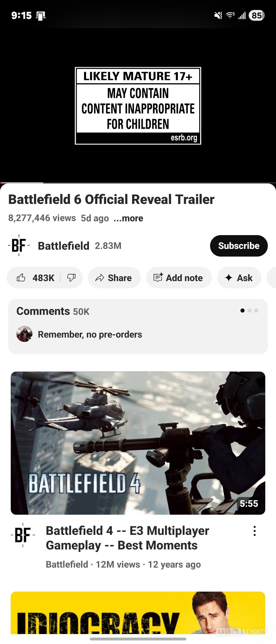Screen dimensions: 276x644
Task: Tap the muted sound status bar icon
Action: [x=218, y=16]
